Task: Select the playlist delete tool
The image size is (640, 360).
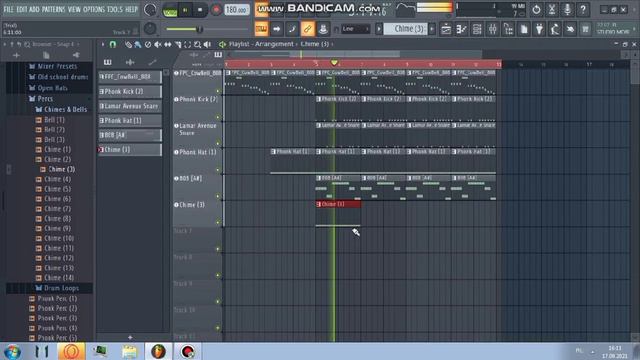Action: tap(148, 44)
